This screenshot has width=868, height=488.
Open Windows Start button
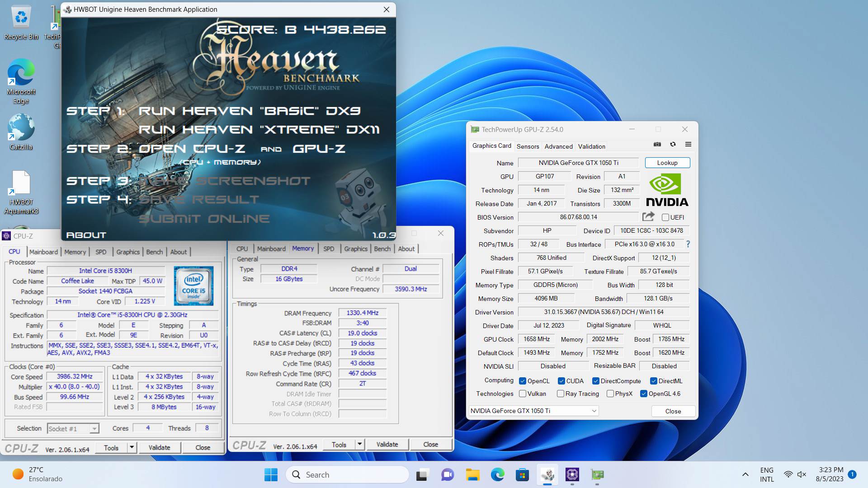[x=271, y=474]
